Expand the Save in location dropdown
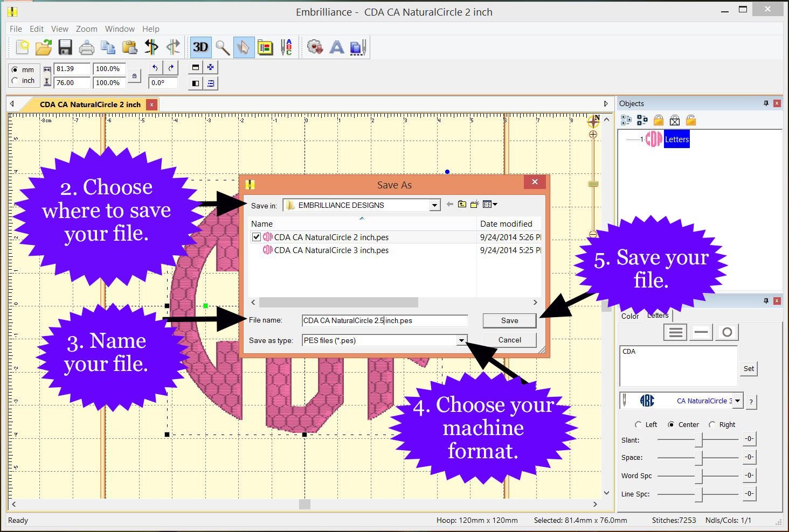This screenshot has height=532, width=789. 434,205
